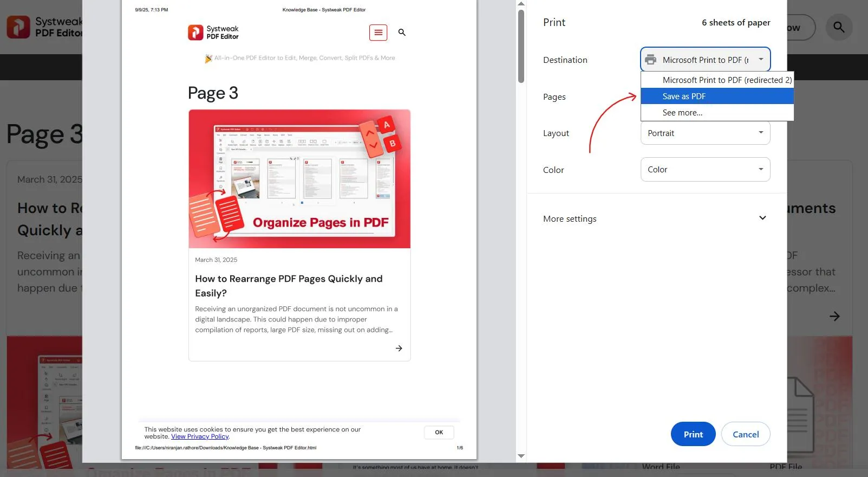868x477 pixels.
Task: Click OK on the cookie notice
Action: click(439, 433)
